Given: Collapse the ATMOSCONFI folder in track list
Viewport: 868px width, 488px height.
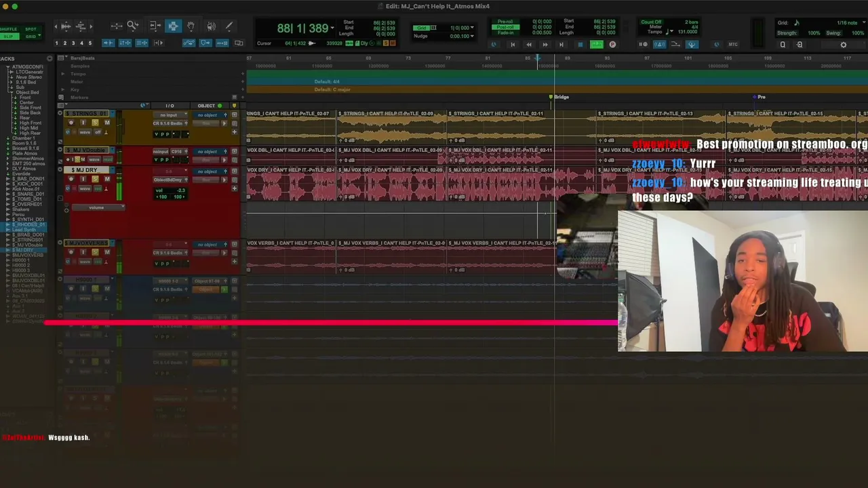Looking at the screenshot, I should (x=7, y=67).
